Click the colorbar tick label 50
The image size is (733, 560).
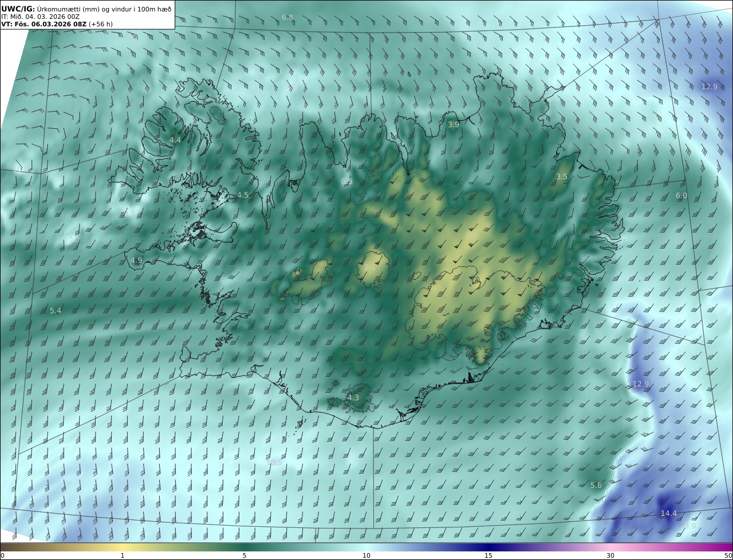tap(728, 555)
